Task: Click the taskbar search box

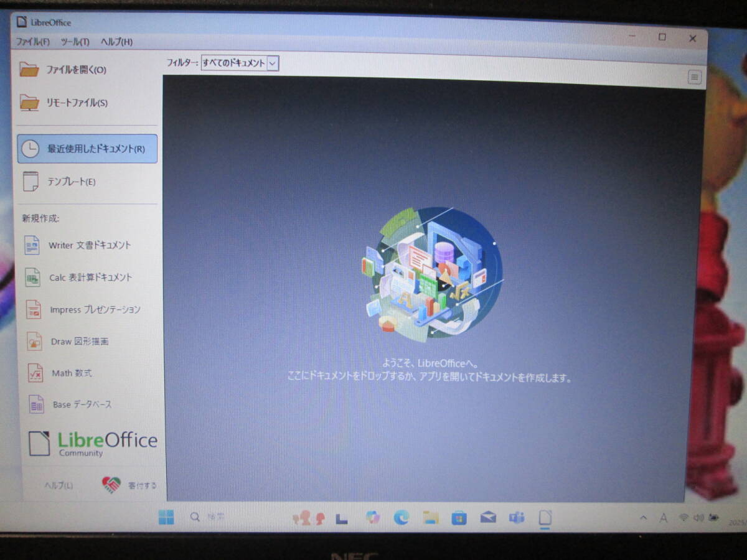Action: tap(208, 517)
